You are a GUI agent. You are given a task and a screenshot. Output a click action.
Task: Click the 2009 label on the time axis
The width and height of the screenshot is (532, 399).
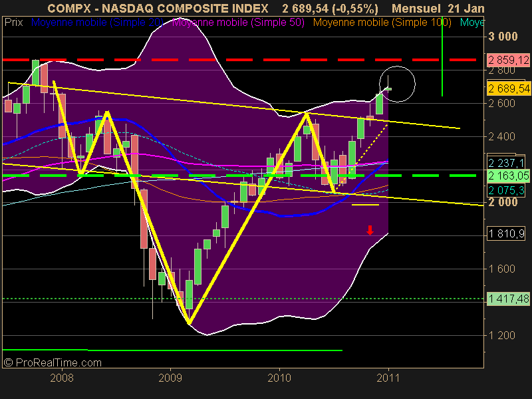click(x=170, y=378)
